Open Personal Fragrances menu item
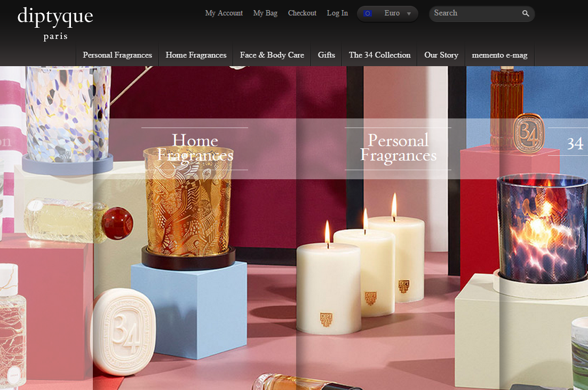This screenshot has height=390, width=588. pos(117,55)
